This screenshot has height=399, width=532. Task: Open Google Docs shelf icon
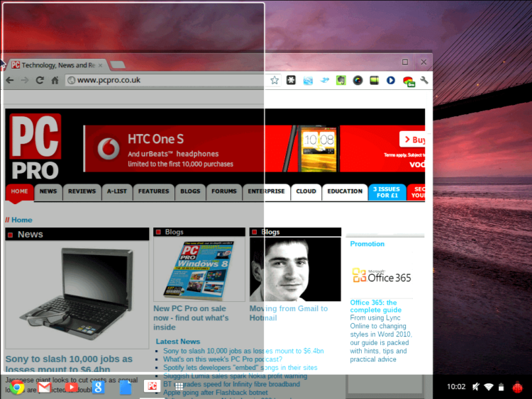click(125, 388)
